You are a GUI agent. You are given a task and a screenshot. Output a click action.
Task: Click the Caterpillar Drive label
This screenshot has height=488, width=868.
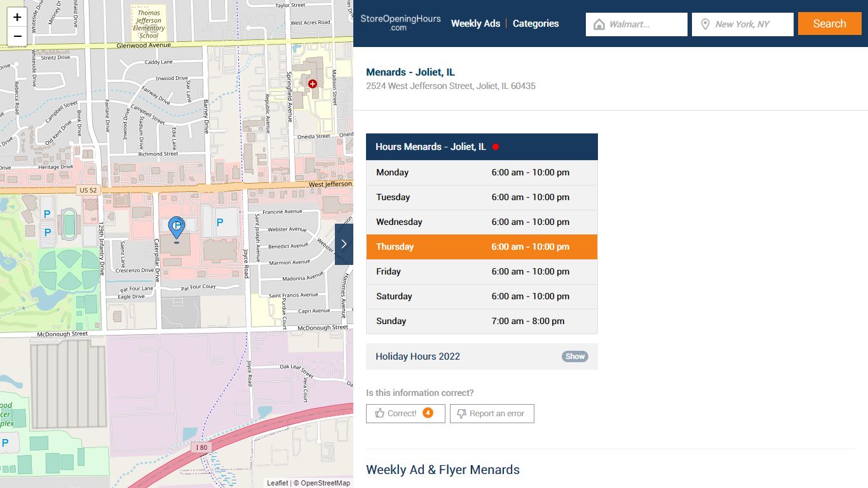(156, 261)
